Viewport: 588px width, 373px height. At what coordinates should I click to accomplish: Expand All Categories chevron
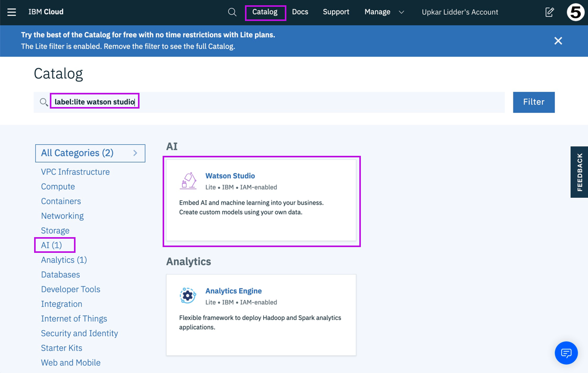click(135, 153)
